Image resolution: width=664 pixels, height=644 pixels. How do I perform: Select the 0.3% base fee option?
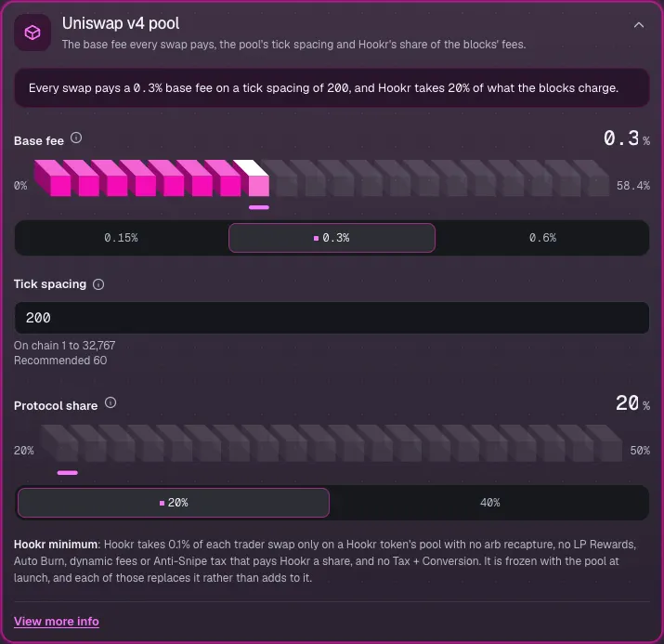pyautogui.click(x=332, y=238)
